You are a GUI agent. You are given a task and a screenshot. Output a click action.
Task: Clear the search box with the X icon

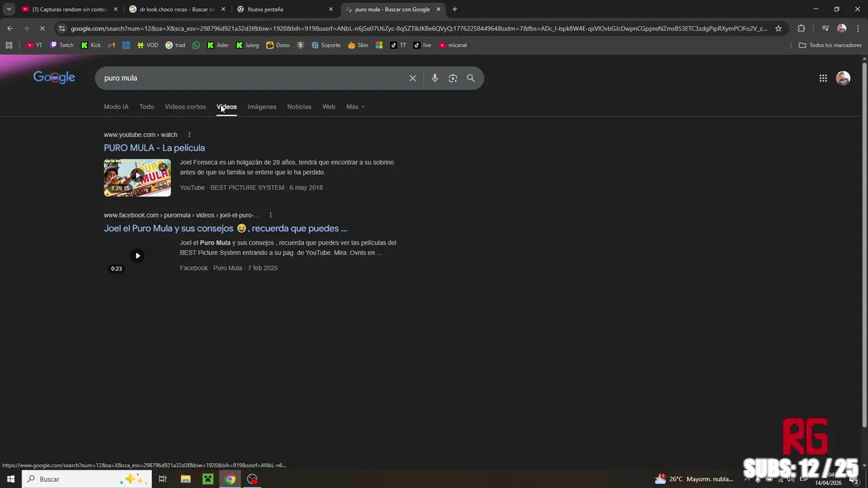pyautogui.click(x=412, y=78)
